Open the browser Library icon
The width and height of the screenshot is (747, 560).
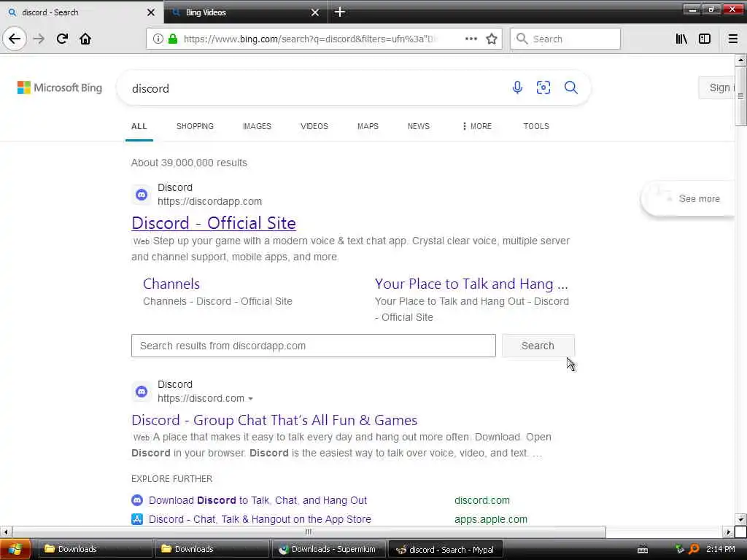tap(681, 39)
